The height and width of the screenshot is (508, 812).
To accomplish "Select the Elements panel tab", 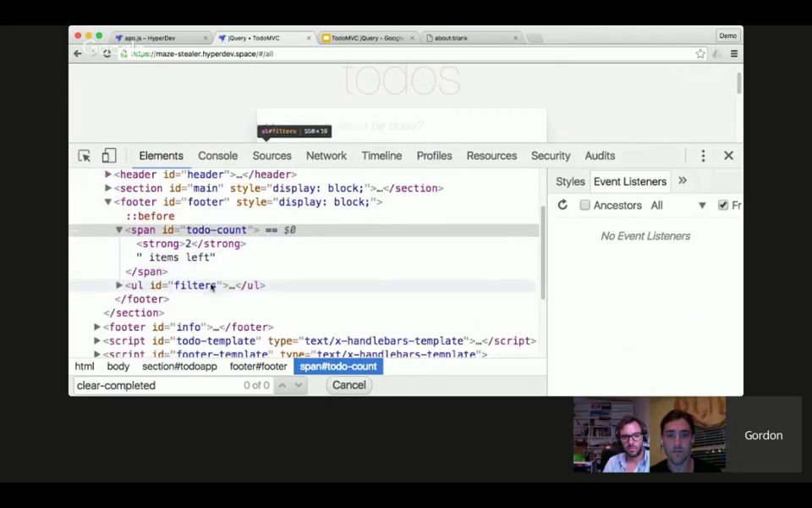I will click(161, 156).
